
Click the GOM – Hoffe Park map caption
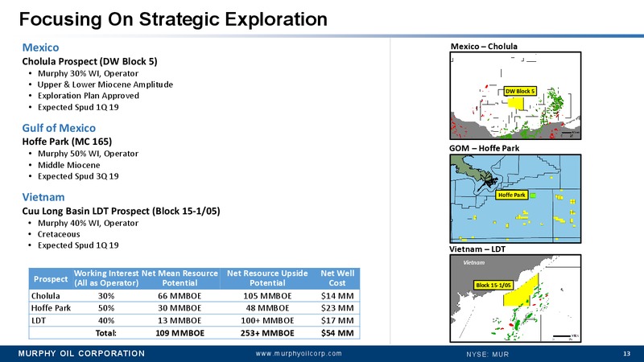pos(485,148)
